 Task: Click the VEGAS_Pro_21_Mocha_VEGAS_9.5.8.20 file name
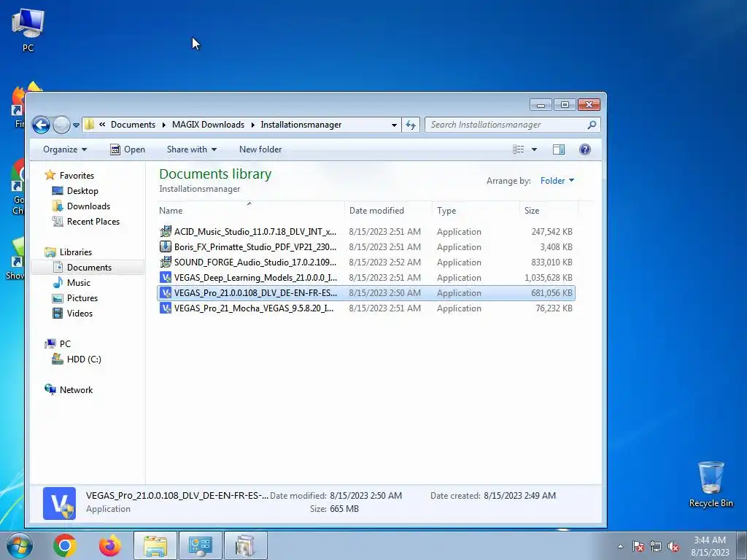click(254, 308)
